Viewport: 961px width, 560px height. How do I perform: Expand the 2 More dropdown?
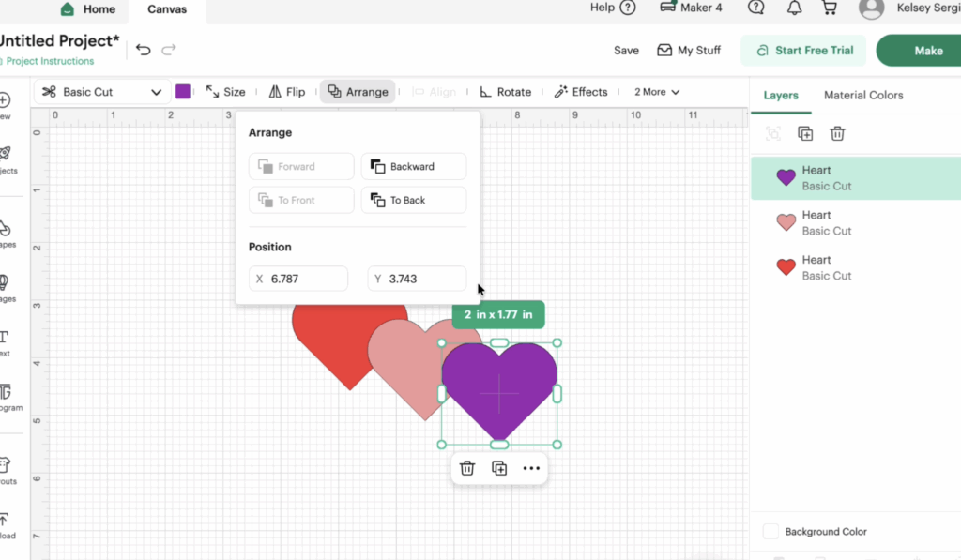point(657,92)
